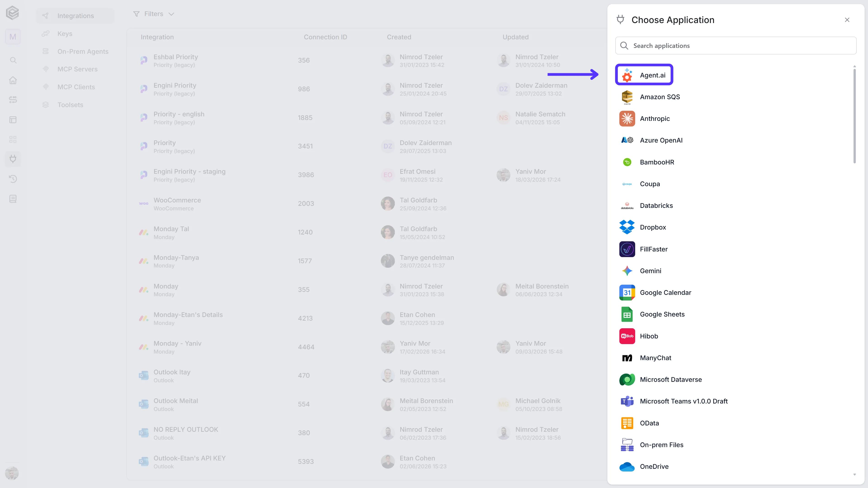Viewport: 868px width, 488px height.
Task: Open the WooCommerce integration row
Action: (x=367, y=204)
